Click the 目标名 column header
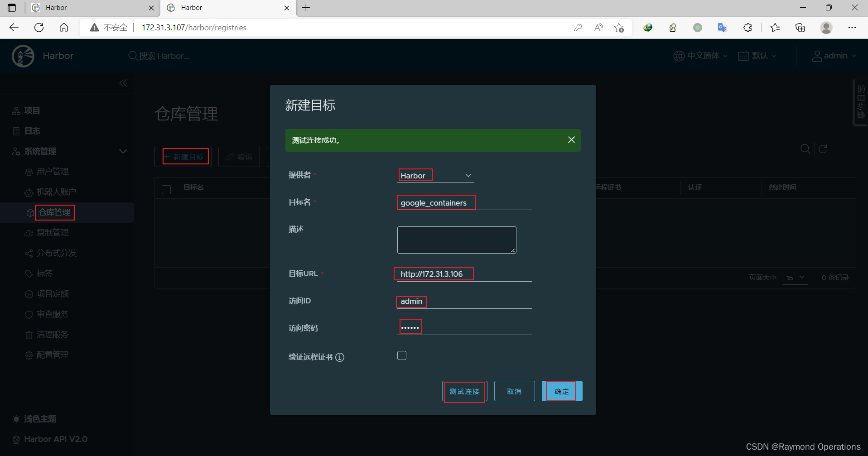The image size is (868, 456). [x=193, y=187]
